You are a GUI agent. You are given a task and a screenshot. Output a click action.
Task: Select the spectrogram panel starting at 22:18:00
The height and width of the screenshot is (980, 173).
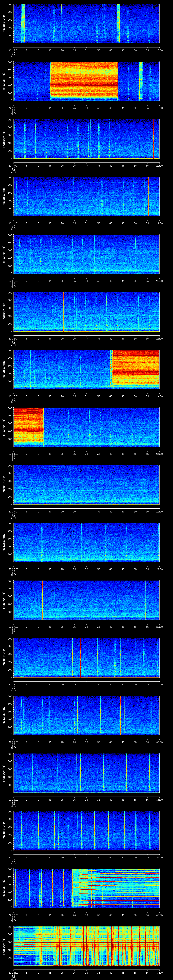tap(87, 81)
